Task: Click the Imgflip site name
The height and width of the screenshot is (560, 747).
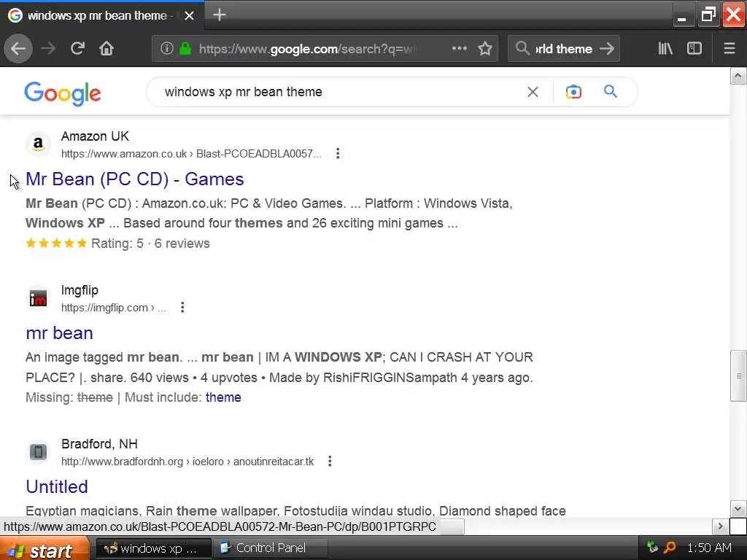Action: pyautogui.click(x=80, y=290)
